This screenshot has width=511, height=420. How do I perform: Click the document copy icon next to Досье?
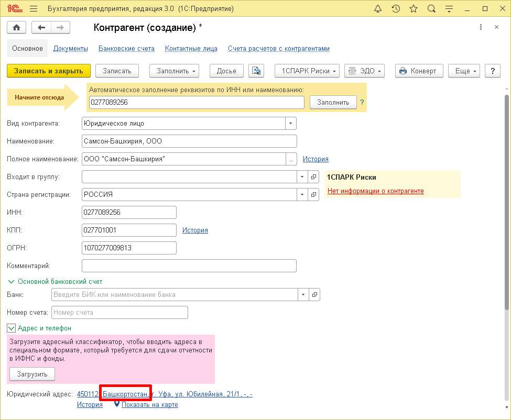pyautogui.click(x=256, y=71)
